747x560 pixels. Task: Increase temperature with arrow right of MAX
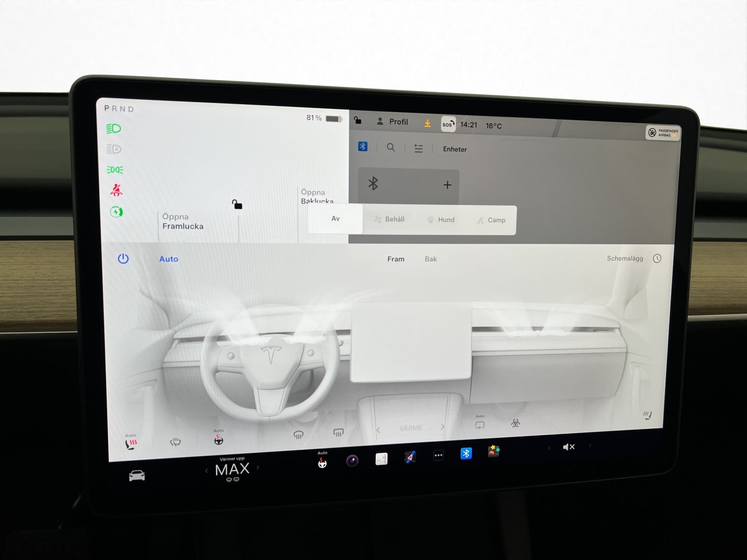pyautogui.click(x=258, y=467)
